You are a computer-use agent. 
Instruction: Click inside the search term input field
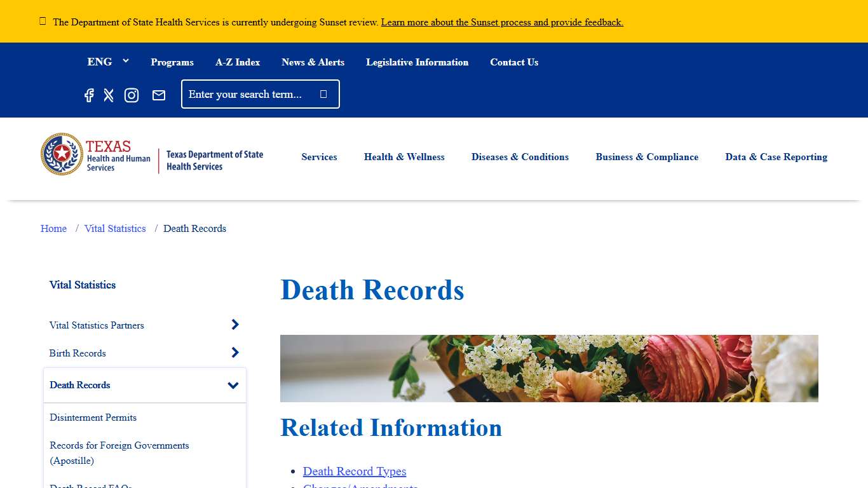point(248,94)
